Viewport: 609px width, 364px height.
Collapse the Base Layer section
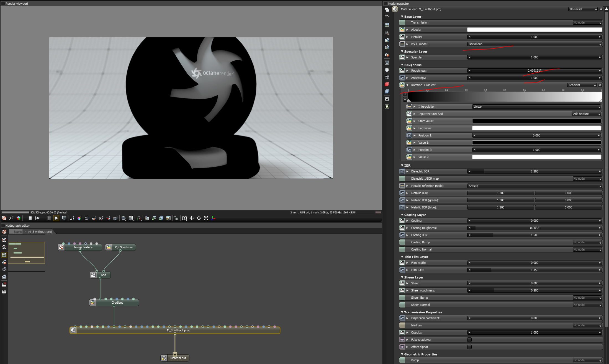point(402,17)
